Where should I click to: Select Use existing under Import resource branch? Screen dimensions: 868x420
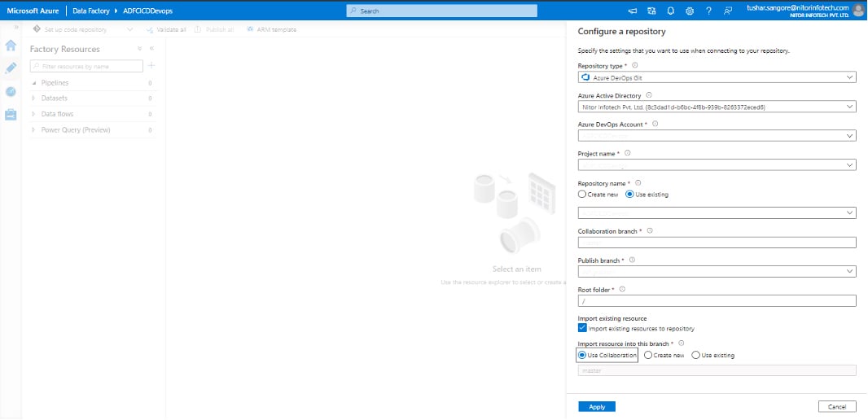click(696, 355)
